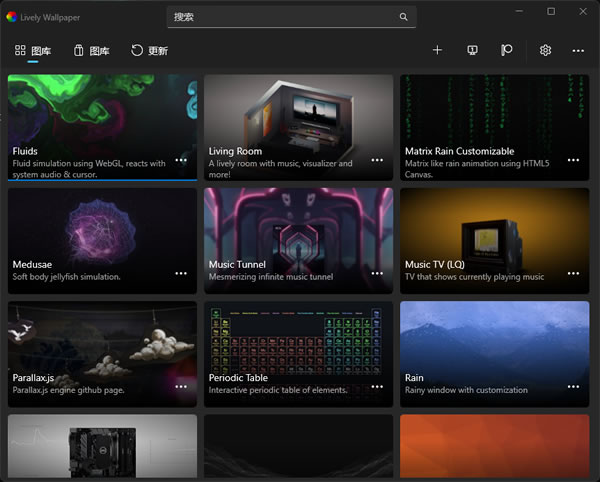Screen dimensions: 600x482
Task: Click the plus icon to add wallpaper
Action: point(437,50)
